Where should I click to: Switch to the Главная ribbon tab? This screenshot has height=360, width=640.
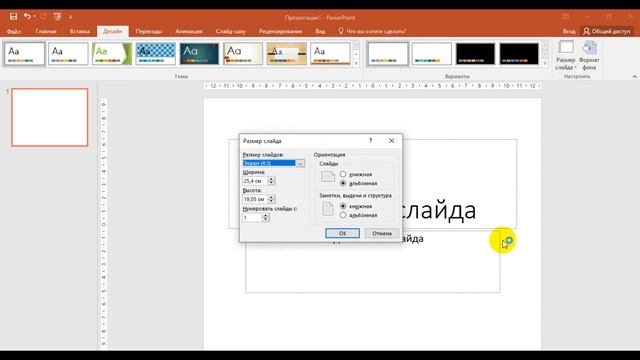tap(46, 31)
